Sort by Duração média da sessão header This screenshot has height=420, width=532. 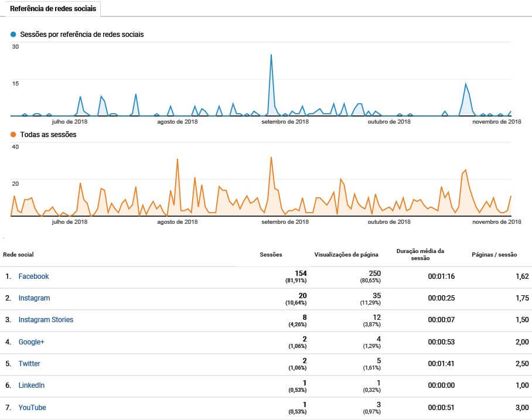point(420,254)
